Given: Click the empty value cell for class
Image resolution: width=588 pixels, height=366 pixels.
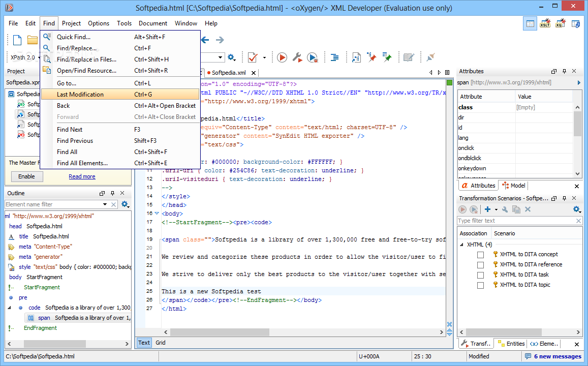Looking at the screenshot, I should coord(544,107).
